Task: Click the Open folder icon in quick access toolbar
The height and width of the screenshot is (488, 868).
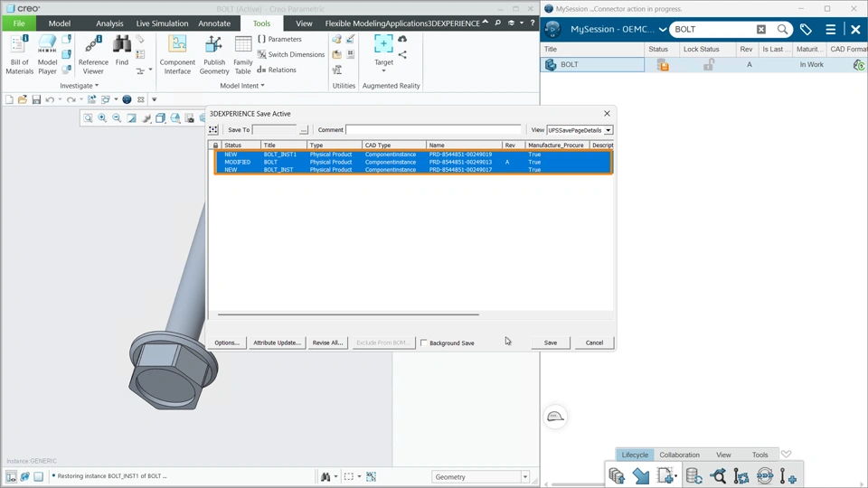Action: click(x=22, y=99)
